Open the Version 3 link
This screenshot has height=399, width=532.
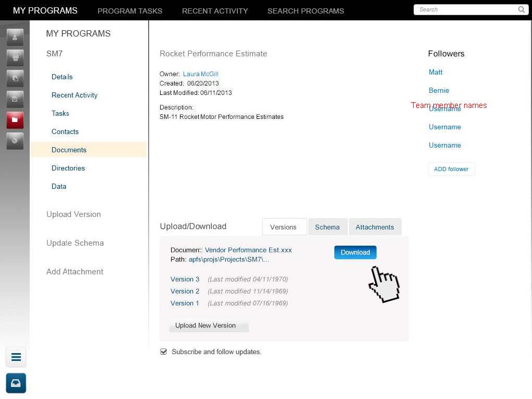(185, 279)
